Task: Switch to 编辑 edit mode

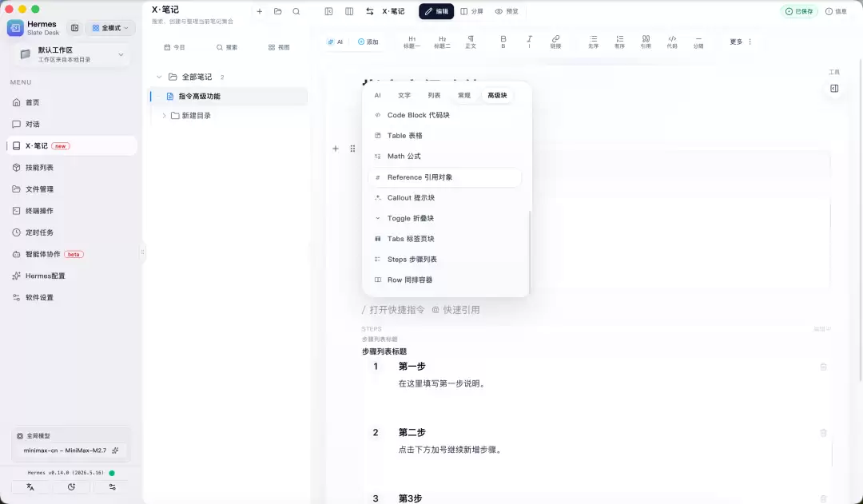Action: [436, 11]
